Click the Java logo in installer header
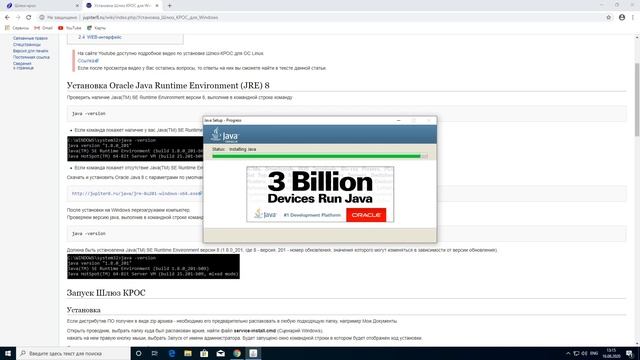Screen dimensions: 640x360 (225, 135)
